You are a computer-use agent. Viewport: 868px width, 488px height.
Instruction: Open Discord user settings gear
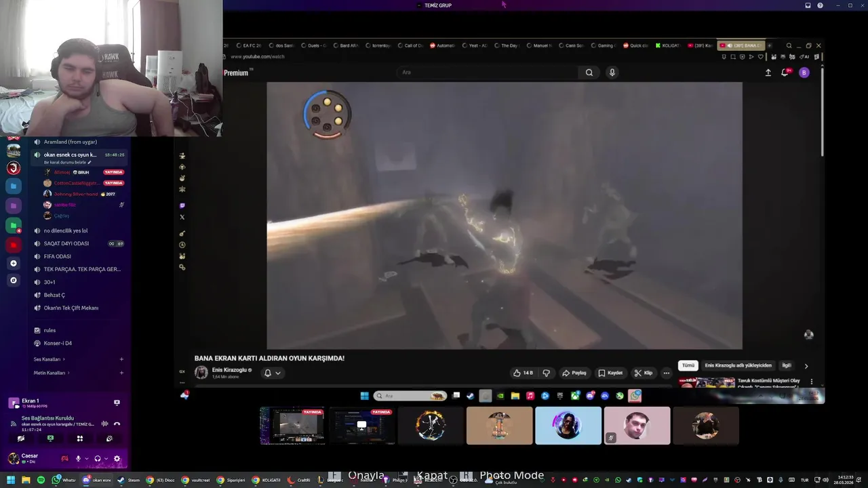[117, 459]
